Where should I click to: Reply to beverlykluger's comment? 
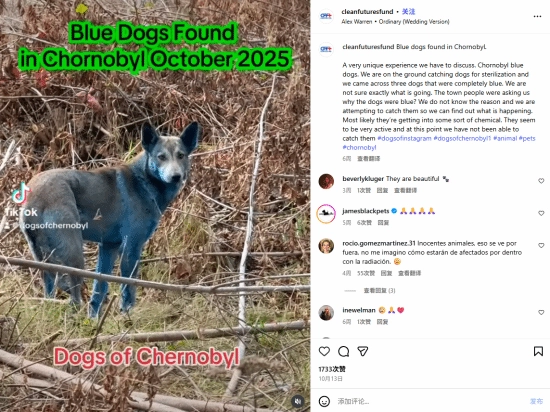382,190
